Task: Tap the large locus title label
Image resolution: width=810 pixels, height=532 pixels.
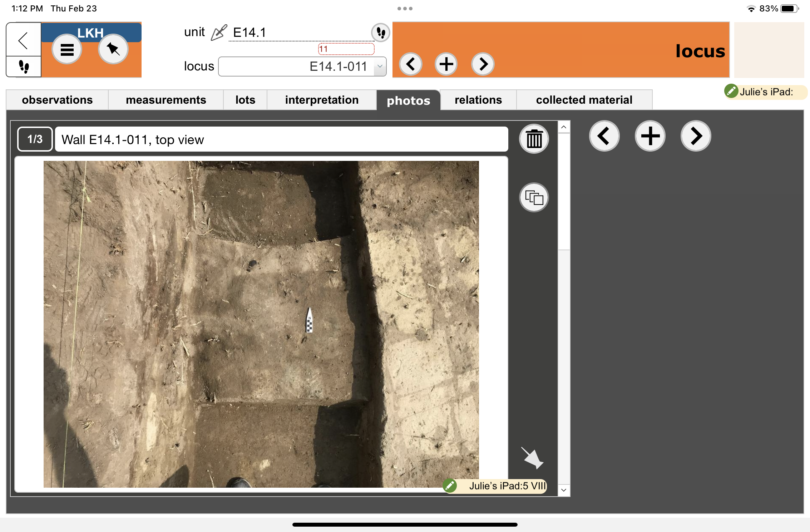Action: coord(700,51)
